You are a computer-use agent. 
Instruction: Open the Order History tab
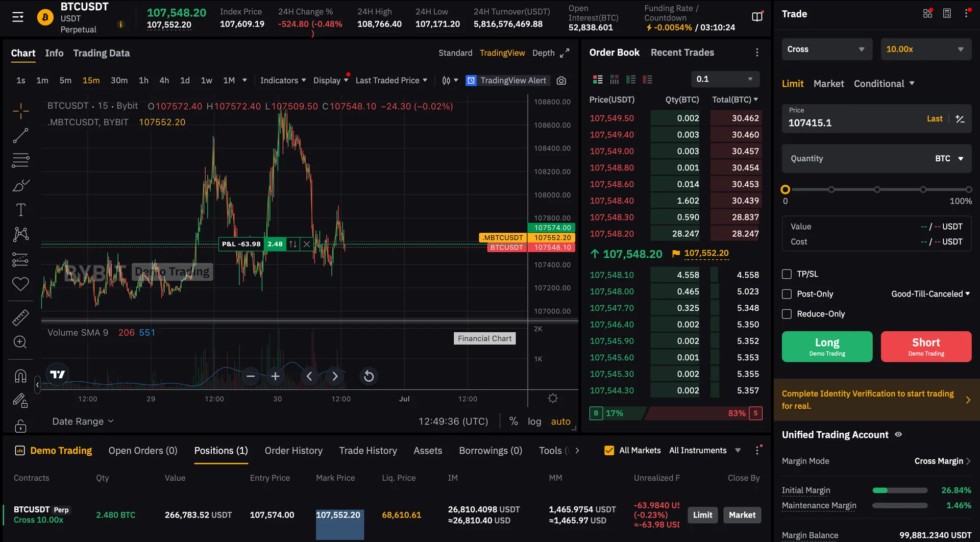coord(293,451)
